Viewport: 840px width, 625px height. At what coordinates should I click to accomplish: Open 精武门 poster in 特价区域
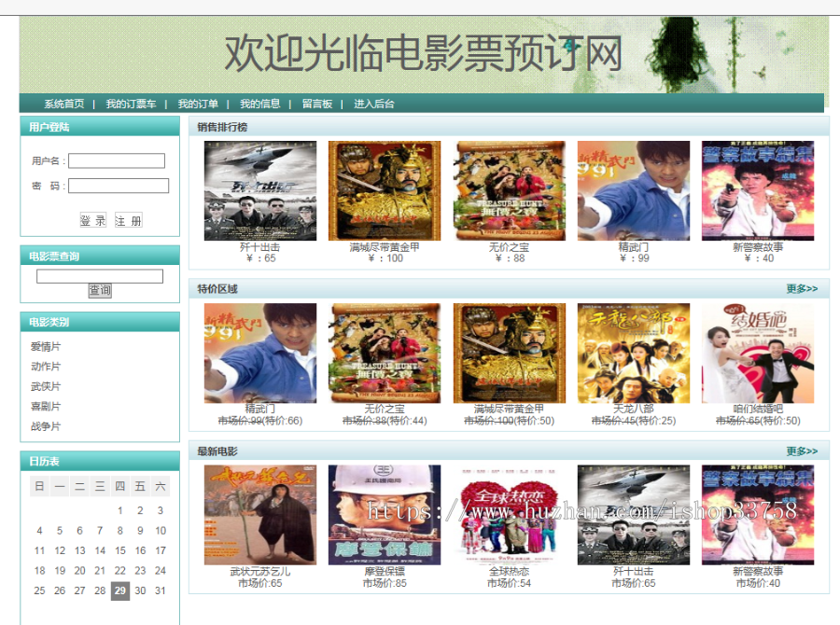[260, 353]
